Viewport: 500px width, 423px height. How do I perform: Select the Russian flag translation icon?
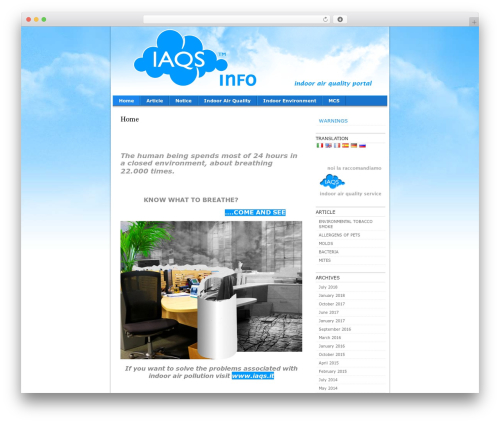tap(362, 145)
